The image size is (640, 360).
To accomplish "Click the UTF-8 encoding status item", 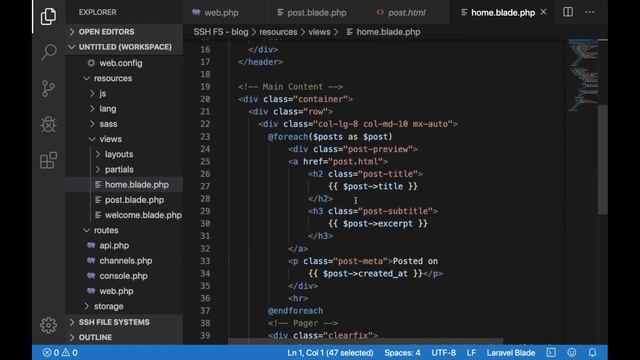I will (x=444, y=353).
